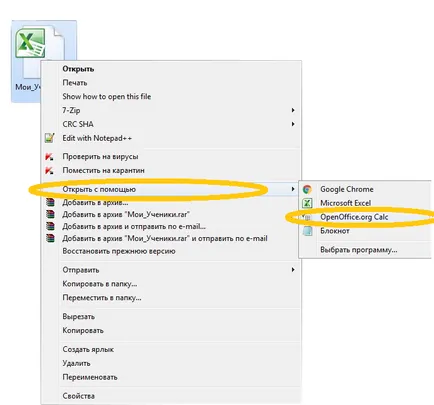Choose Удалить from the menu
The width and height of the screenshot is (434, 405).
pyautogui.click(x=76, y=363)
